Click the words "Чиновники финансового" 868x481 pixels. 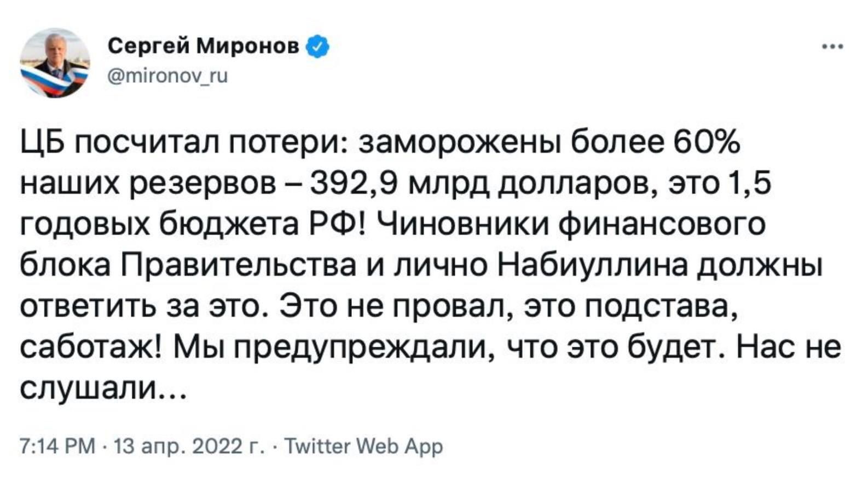click(570, 225)
